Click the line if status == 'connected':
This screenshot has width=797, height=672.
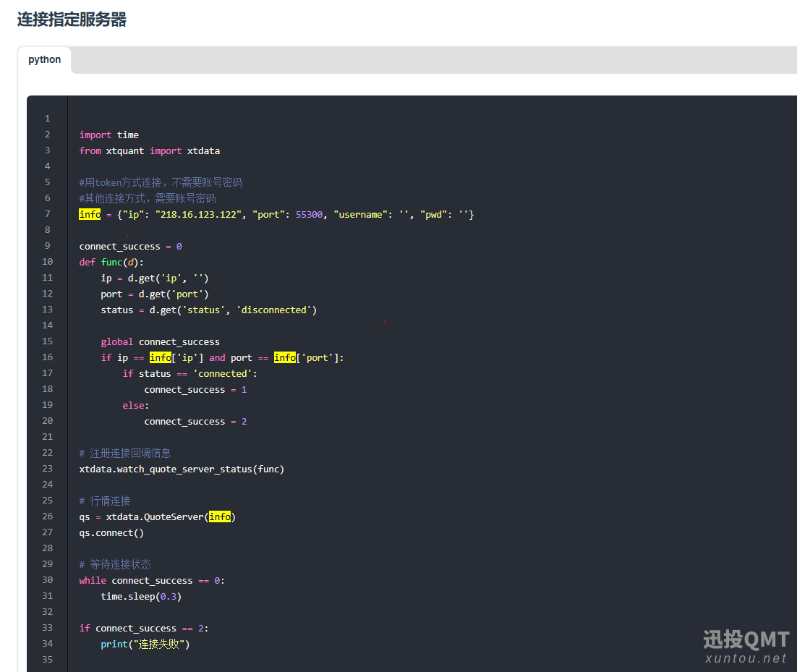point(189,374)
